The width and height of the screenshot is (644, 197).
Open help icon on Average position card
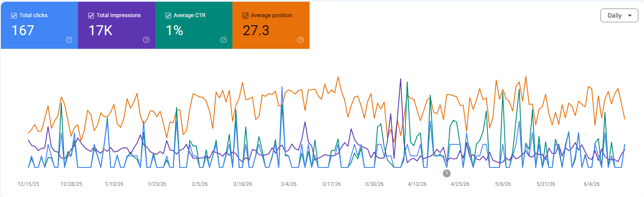[x=301, y=40]
